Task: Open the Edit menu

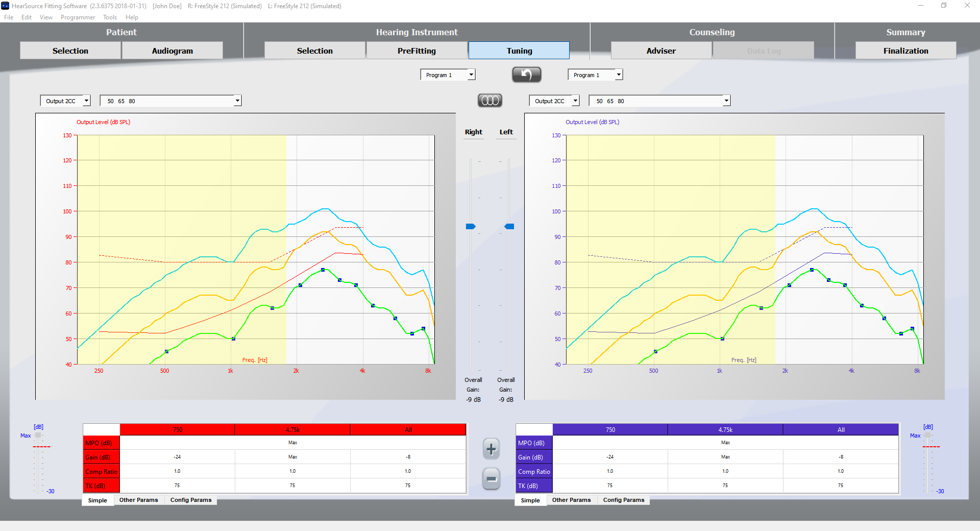Action: (27, 17)
